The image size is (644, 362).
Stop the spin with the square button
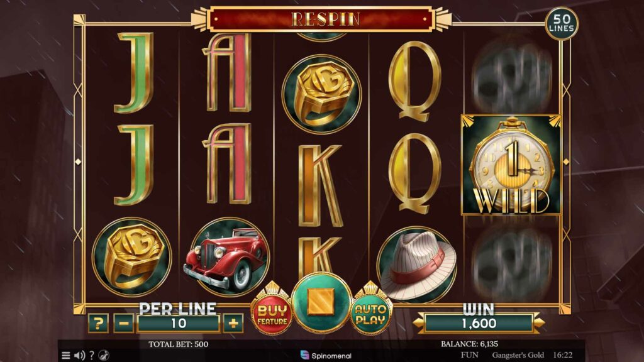321,302
